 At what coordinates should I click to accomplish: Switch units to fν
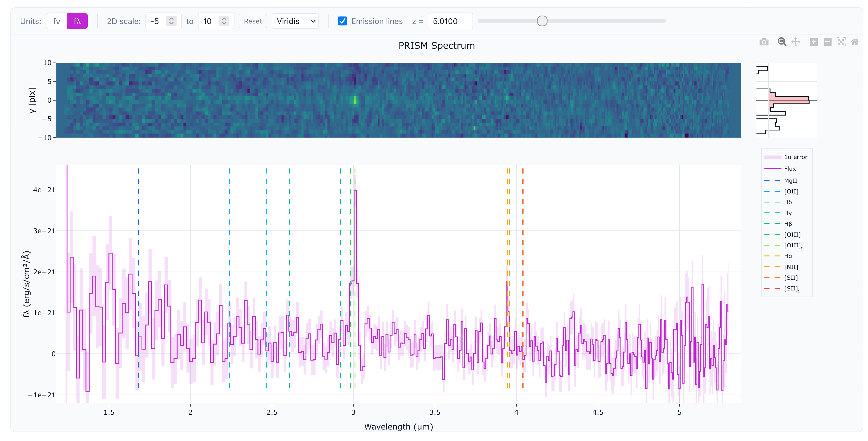pyautogui.click(x=56, y=21)
